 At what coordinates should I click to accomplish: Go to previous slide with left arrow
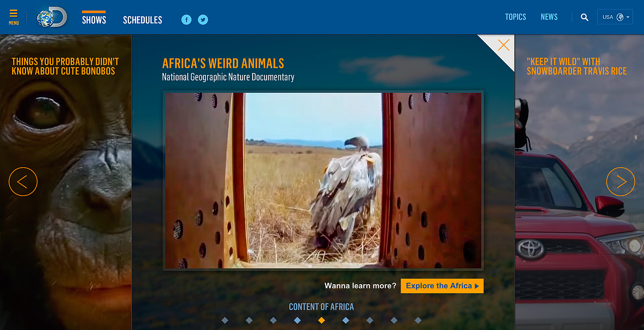[23, 181]
